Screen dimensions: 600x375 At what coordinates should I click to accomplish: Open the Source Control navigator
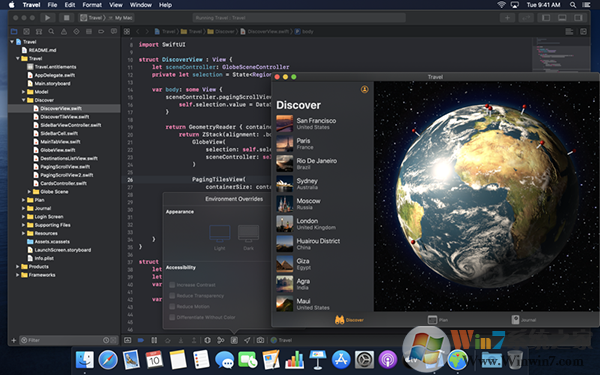[26, 31]
